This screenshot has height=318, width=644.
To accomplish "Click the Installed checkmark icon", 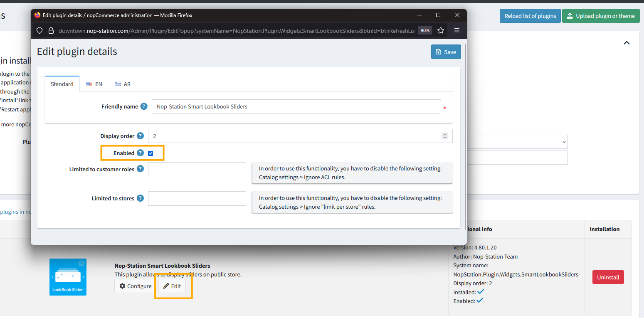I will [x=481, y=292].
